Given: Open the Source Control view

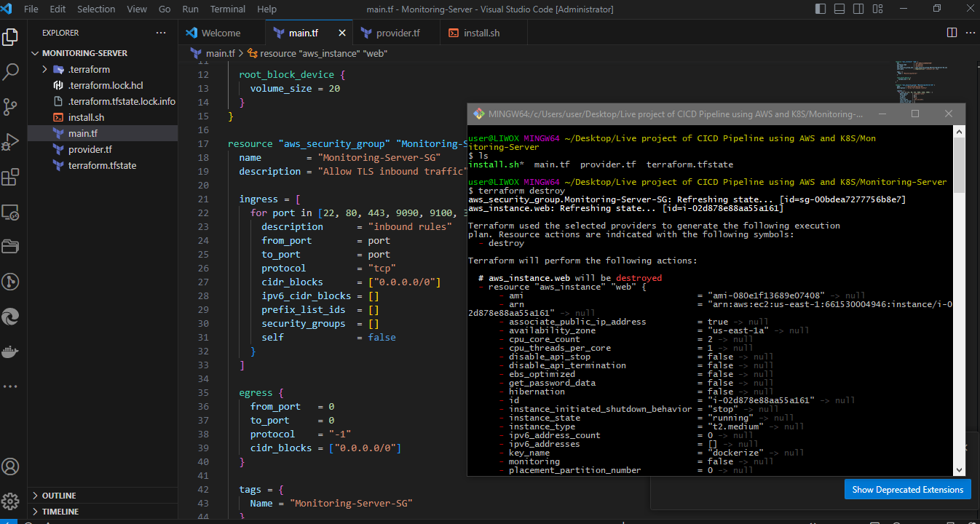Looking at the screenshot, I should (11, 106).
